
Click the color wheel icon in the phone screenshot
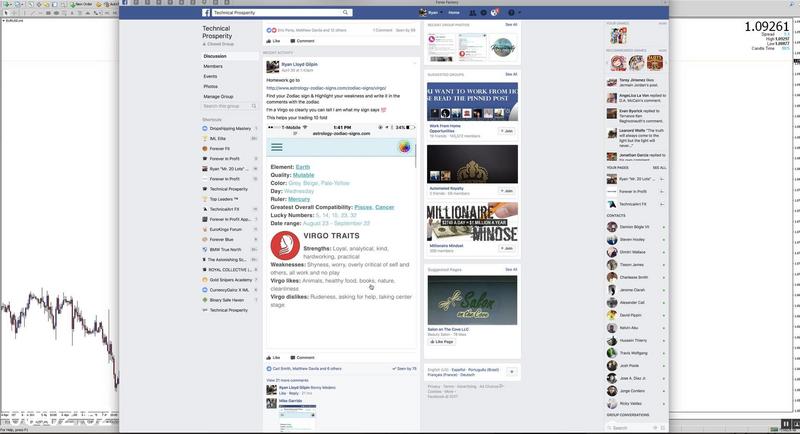pyautogui.click(x=405, y=147)
